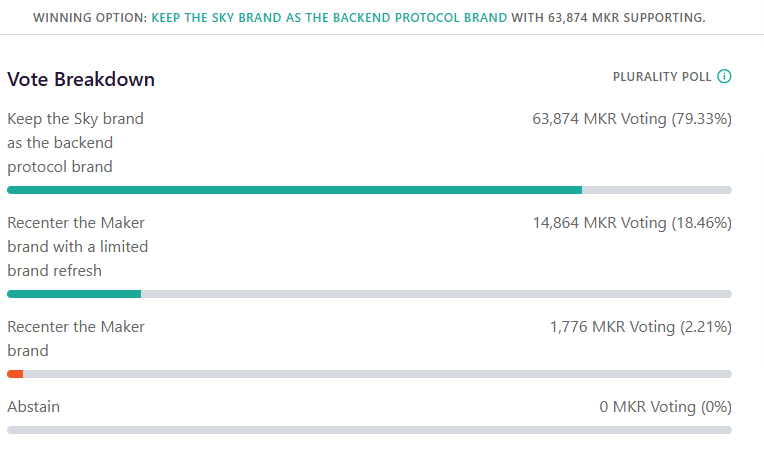
Task: Click the empty Abstain progress bar
Action: point(369,430)
